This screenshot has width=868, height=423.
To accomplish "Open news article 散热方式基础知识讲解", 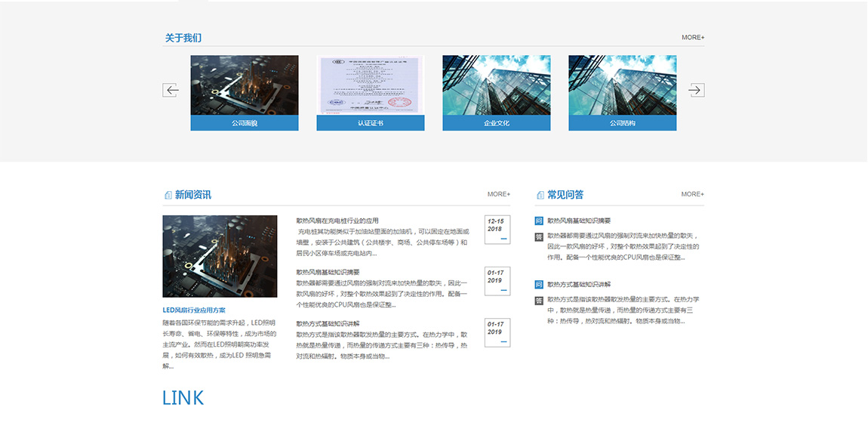I will coord(328,323).
